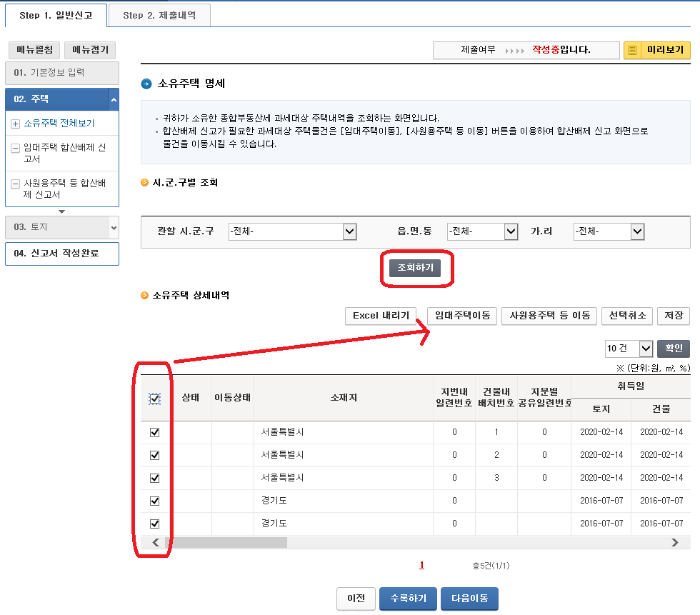The height and width of the screenshot is (615, 700).
Task: Open the "01. 기본정보 입력" menu item
Action: 61,73
